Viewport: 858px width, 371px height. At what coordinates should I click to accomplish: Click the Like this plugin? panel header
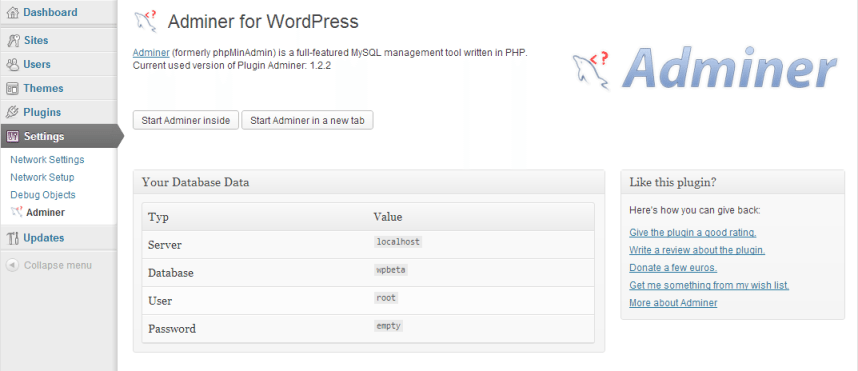(x=733, y=182)
